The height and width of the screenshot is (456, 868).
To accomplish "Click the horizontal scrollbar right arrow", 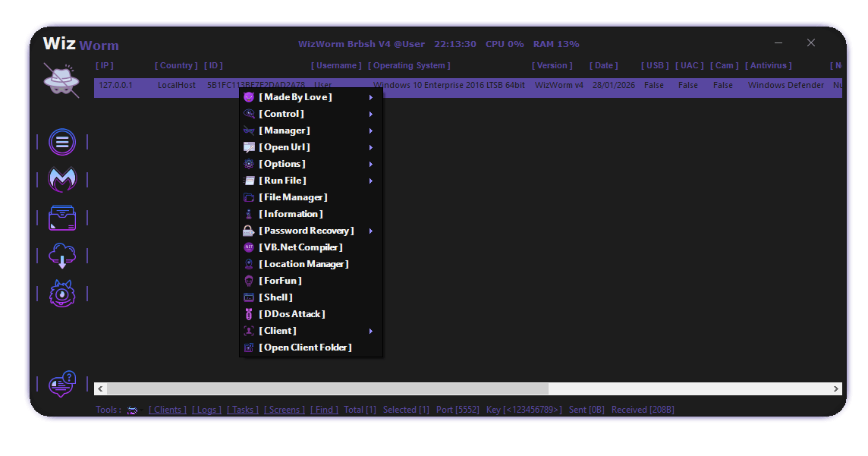I will [x=836, y=388].
